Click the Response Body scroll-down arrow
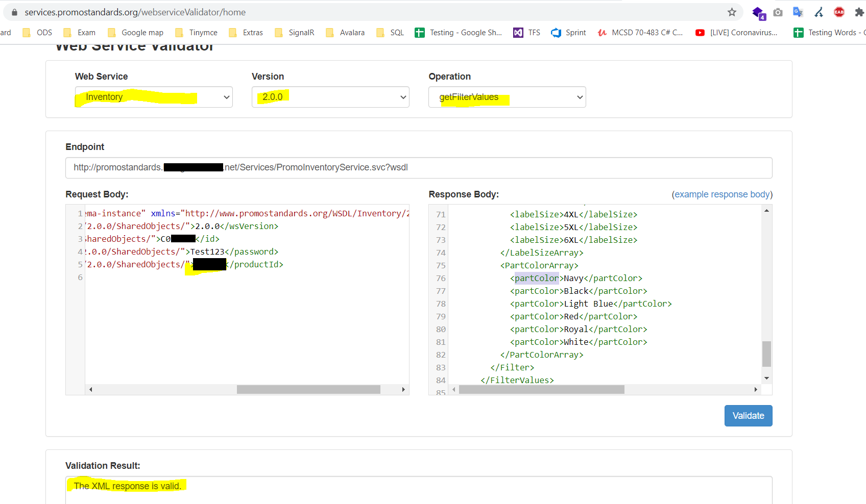 [x=766, y=379]
